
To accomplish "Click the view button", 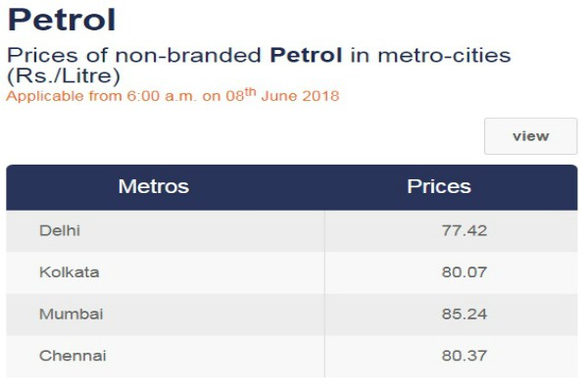I will tap(530, 136).
